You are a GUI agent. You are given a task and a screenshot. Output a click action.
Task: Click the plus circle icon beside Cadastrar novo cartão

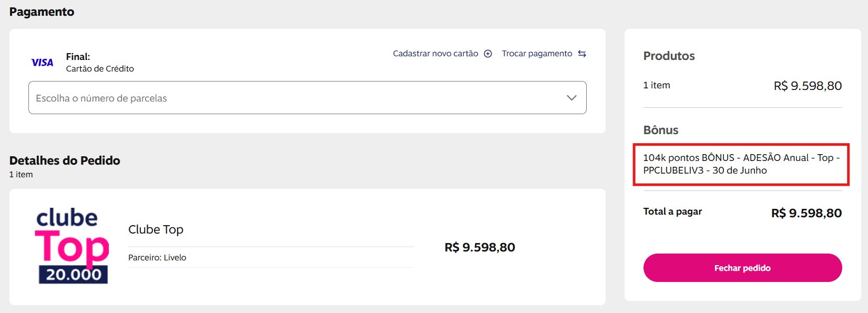488,54
